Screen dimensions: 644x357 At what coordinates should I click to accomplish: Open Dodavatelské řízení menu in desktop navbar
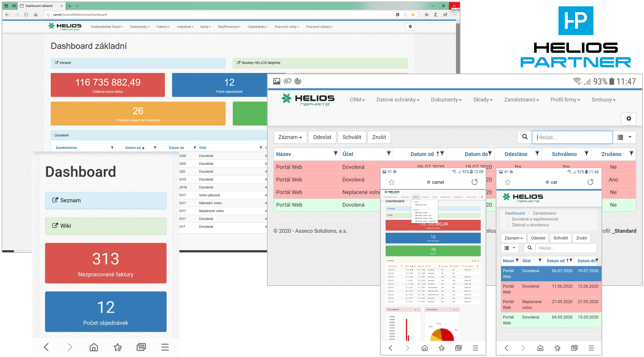107,27
